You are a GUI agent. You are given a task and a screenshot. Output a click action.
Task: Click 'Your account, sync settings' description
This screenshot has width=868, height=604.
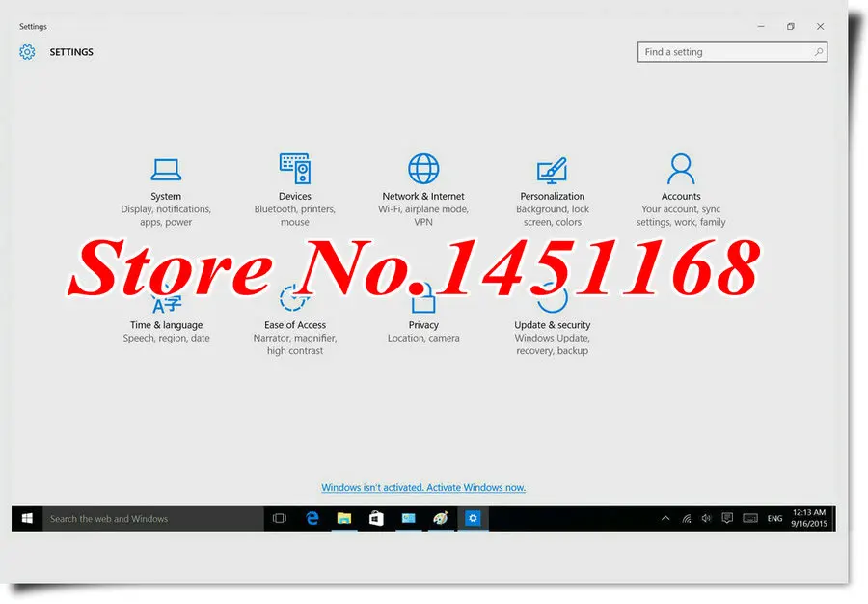point(681,215)
